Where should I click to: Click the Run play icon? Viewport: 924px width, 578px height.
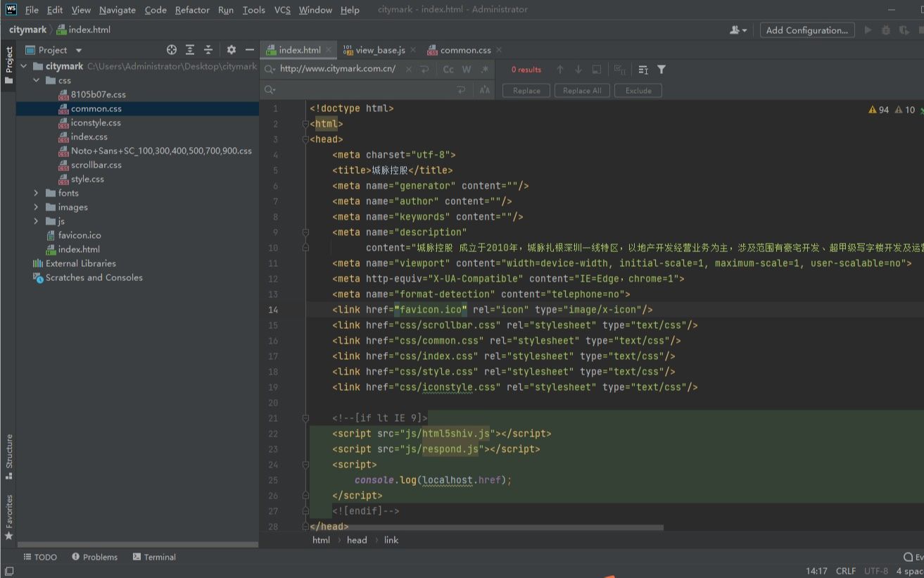[868, 30]
